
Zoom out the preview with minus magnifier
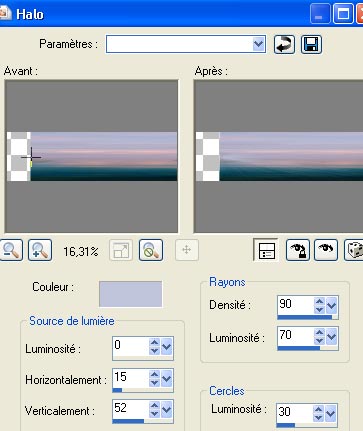point(11,250)
